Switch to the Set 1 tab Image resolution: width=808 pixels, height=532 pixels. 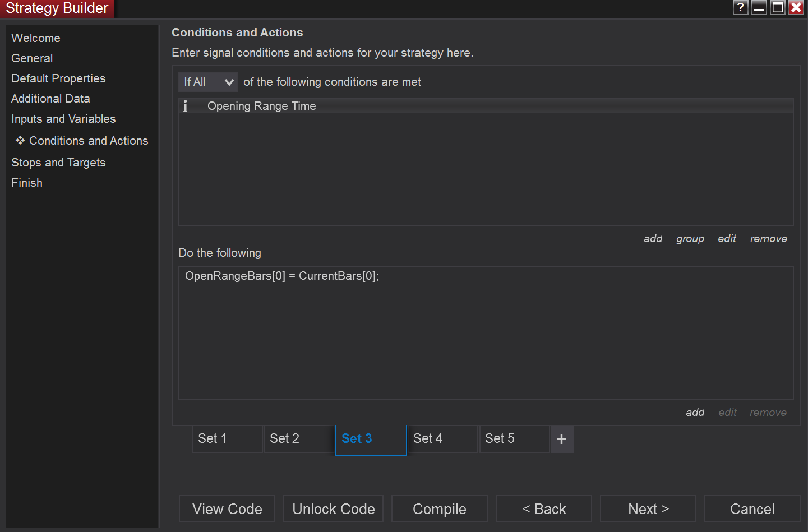[227, 438]
